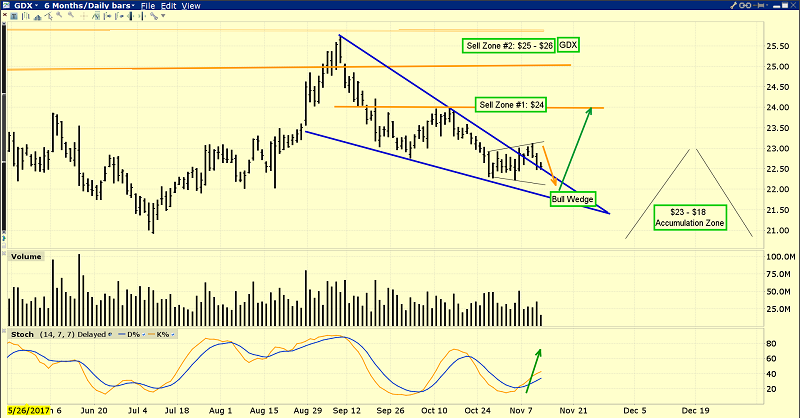Click the Volume panel label
Image resolution: width=800 pixels, height=418 pixels.
click(26, 256)
